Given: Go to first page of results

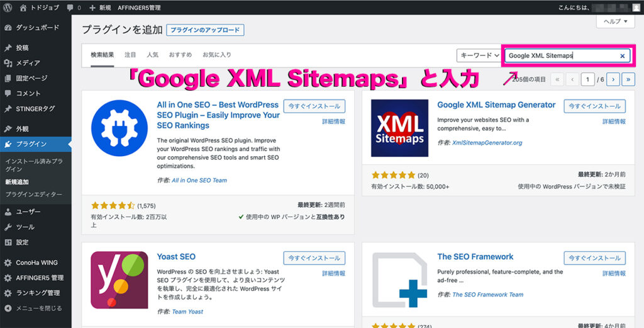Looking at the screenshot, I should click(557, 79).
